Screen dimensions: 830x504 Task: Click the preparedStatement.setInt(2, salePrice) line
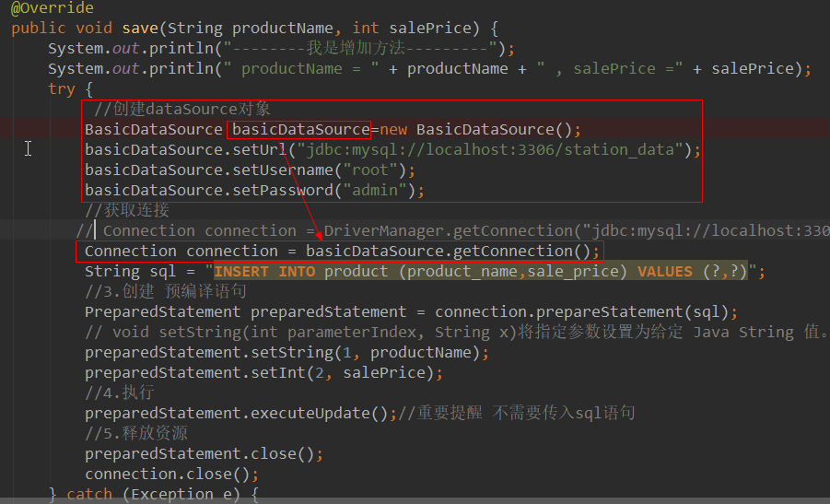tap(264, 373)
